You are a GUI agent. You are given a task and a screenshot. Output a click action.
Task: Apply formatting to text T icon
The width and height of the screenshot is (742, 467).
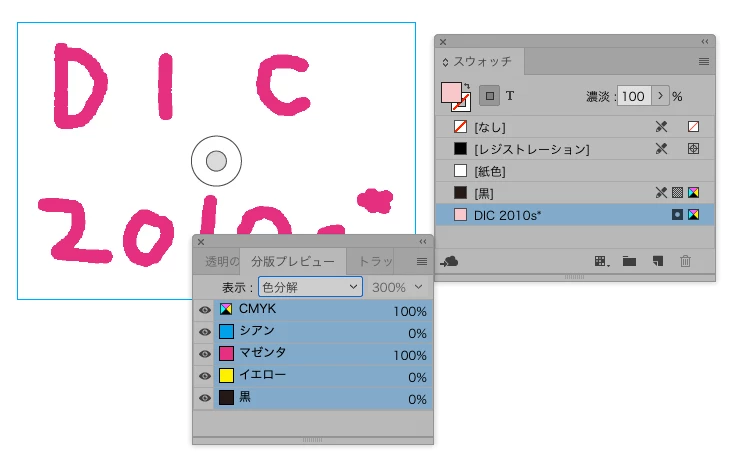(x=510, y=96)
